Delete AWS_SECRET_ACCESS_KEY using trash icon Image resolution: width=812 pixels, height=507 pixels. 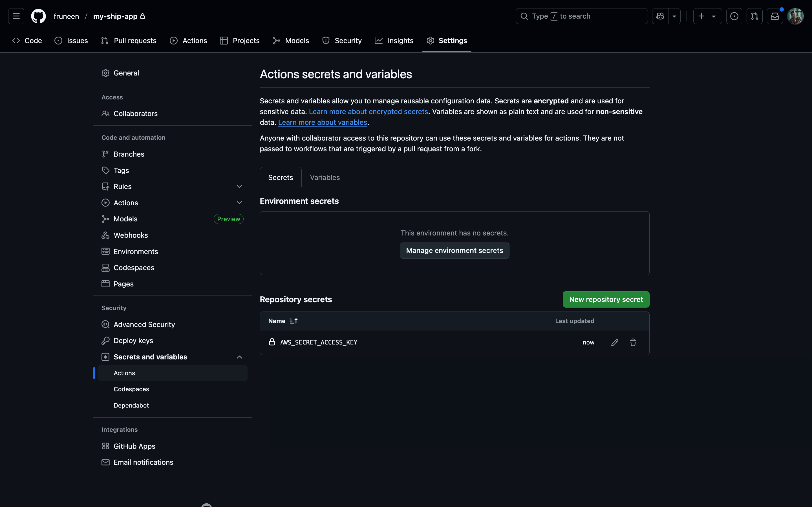[633, 342]
